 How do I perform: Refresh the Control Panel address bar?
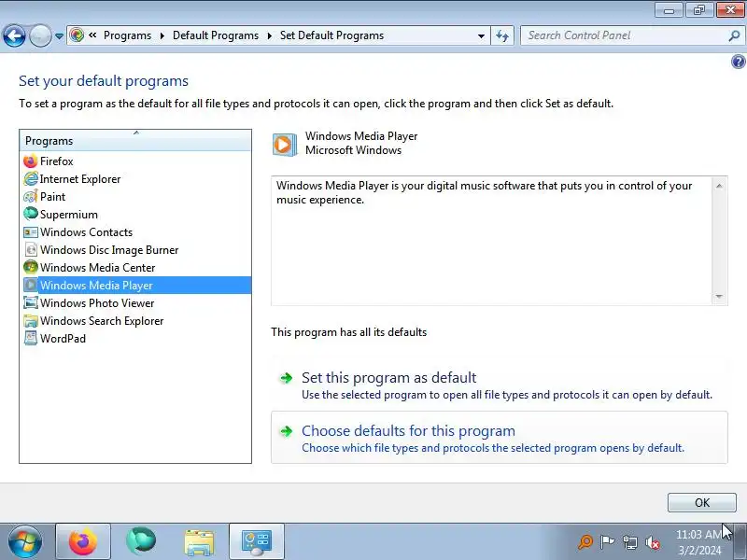click(x=502, y=35)
